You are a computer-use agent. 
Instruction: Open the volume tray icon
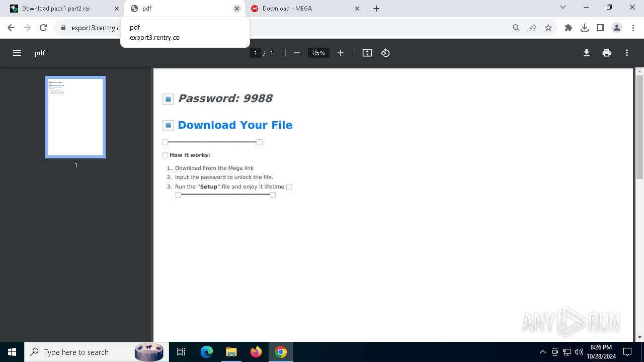tap(579, 352)
